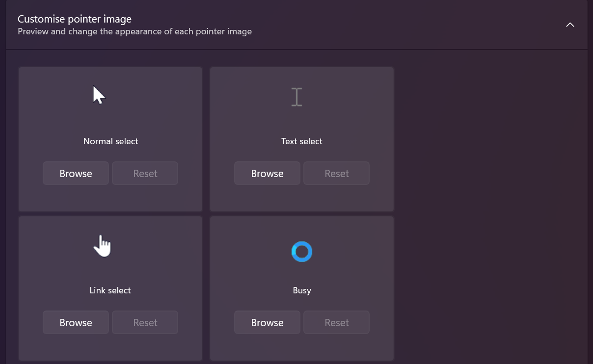This screenshot has width=593, height=364.
Task: Click the Normal select label
Action: (x=110, y=141)
